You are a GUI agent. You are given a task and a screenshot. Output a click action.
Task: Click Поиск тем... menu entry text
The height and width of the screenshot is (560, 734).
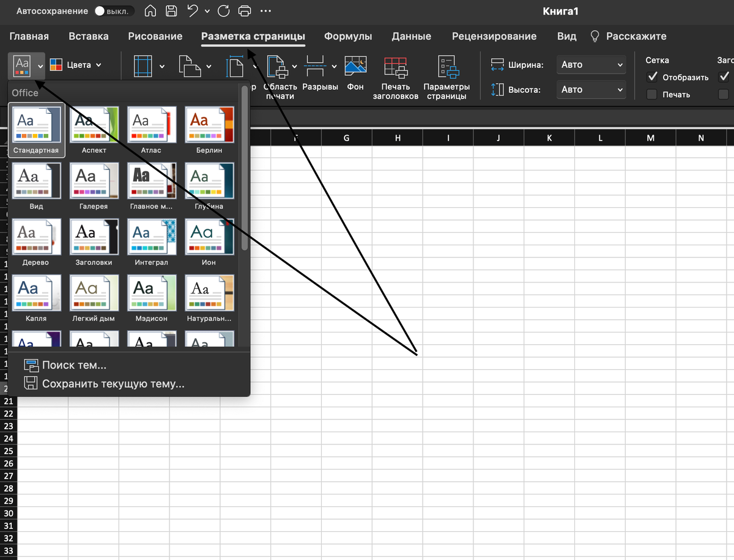coord(74,366)
